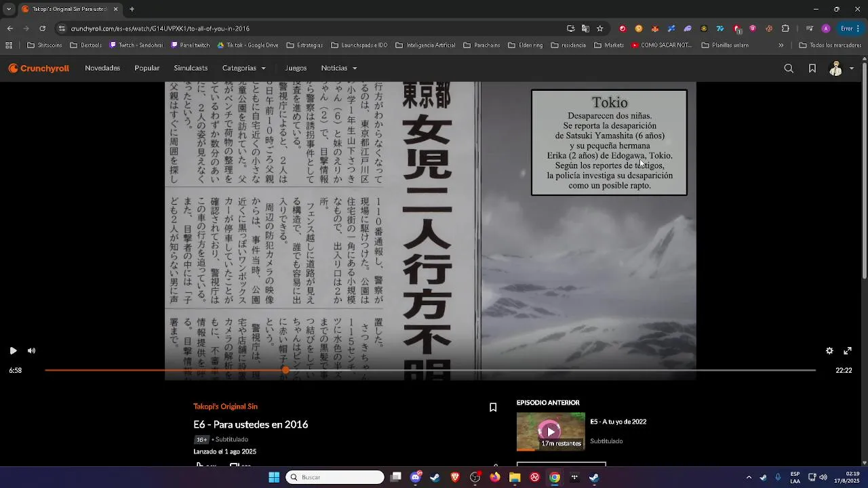Click the orange playhead on the video progress bar

click(285, 370)
